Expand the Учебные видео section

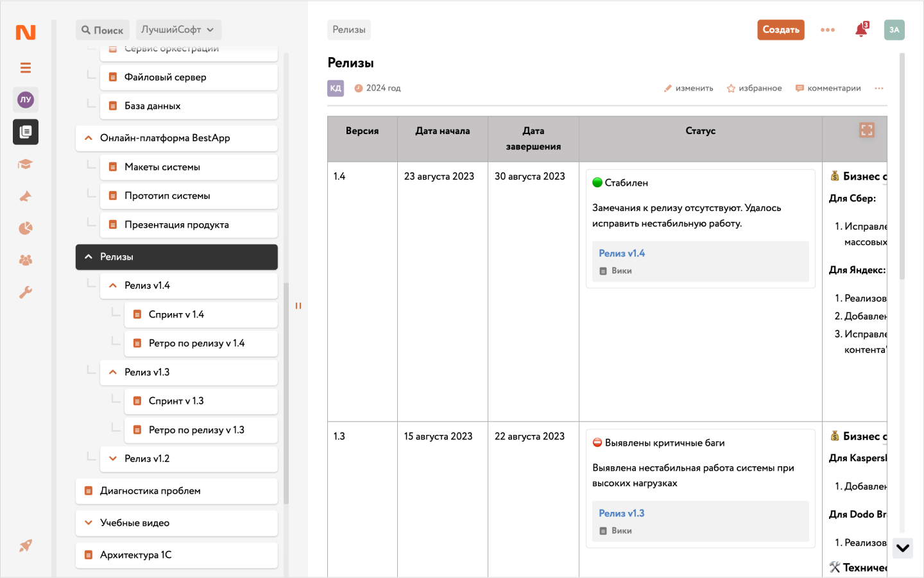[x=89, y=523]
